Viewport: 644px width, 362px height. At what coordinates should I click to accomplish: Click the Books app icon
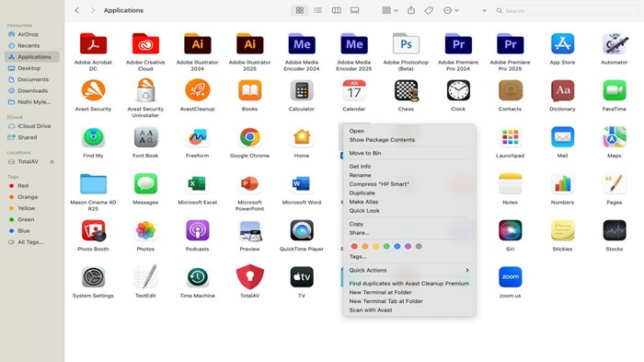249,90
